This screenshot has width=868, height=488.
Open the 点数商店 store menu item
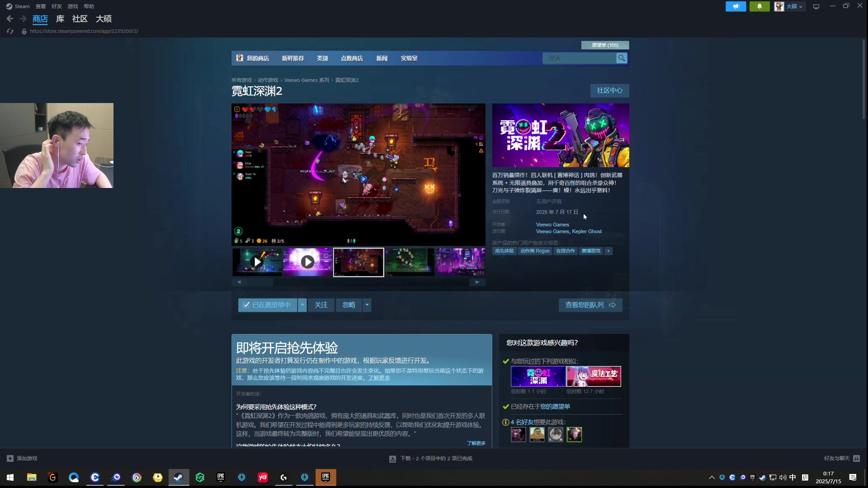coord(352,58)
